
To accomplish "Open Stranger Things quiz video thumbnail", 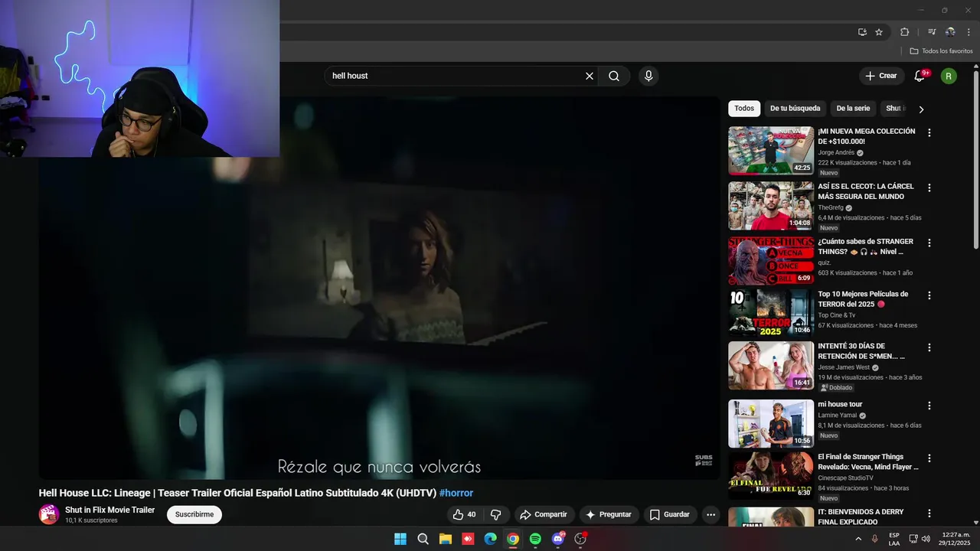I will point(771,261).
